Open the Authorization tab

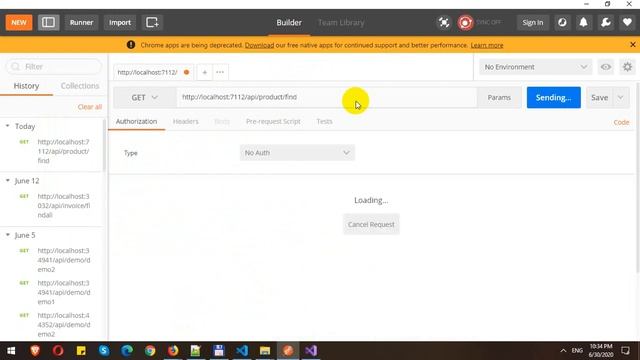pos(136,121)
